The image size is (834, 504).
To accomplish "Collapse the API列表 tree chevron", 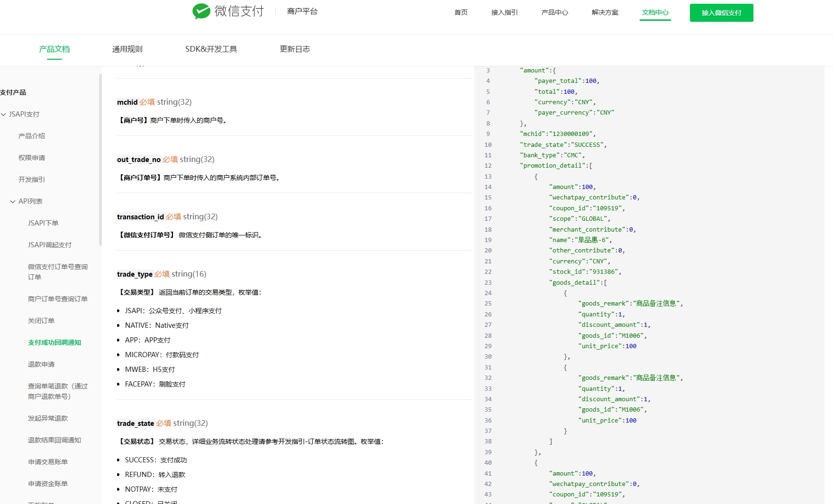I will [13, 201].
